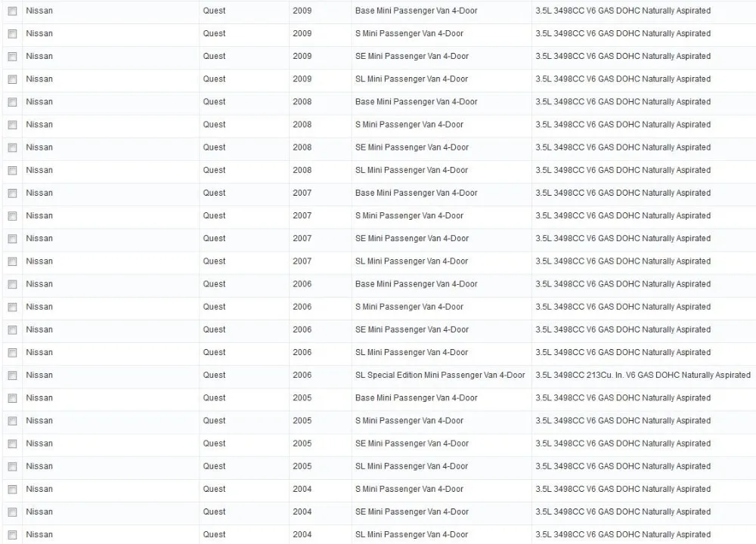Select the 2009 S Mini Passenger Van row checkbox
This screenshot has height=544, width=756.
point(13,34)
